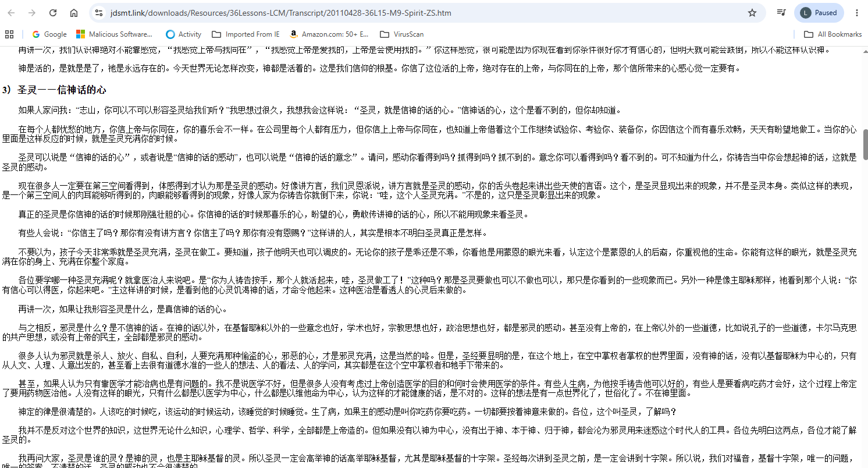This screenshot has width=868, height=468.
Task: Open the media control icon in toolbar
Action: click(x=782, y=13)
